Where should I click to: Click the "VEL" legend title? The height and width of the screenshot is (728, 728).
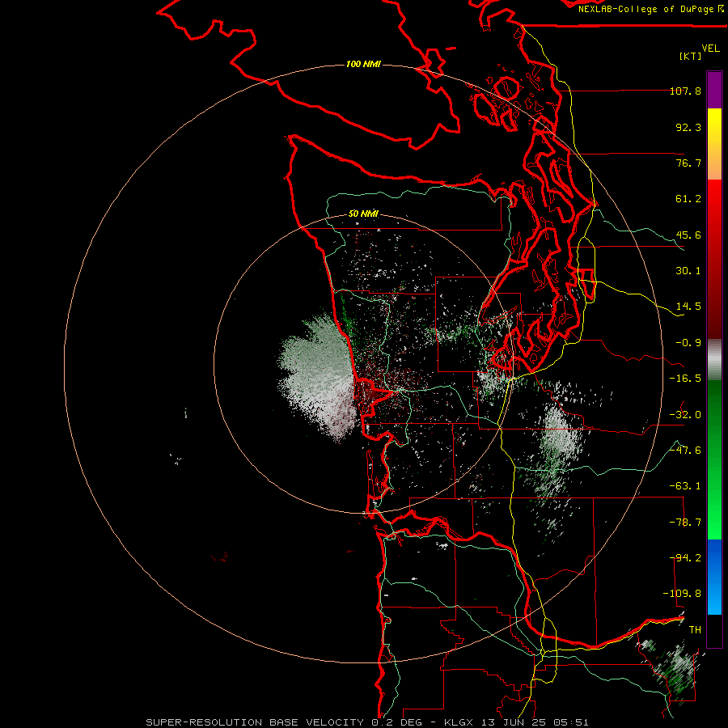tap(711, 49)
